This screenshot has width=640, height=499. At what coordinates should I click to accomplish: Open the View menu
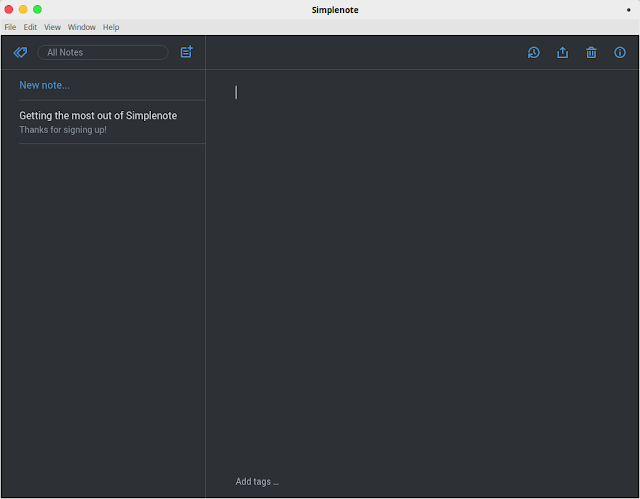52,27
